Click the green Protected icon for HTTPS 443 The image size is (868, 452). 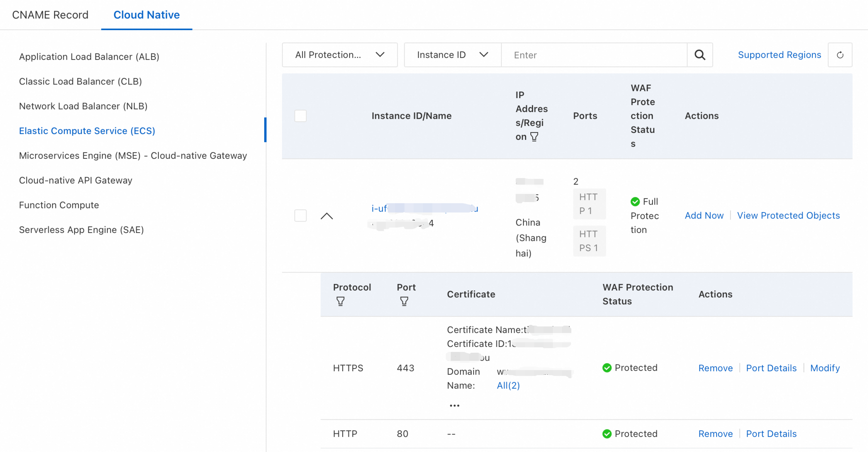(607, 368)
